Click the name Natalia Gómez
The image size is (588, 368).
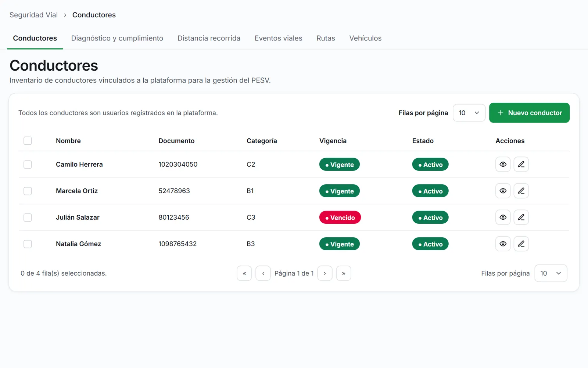pos(78,244)
